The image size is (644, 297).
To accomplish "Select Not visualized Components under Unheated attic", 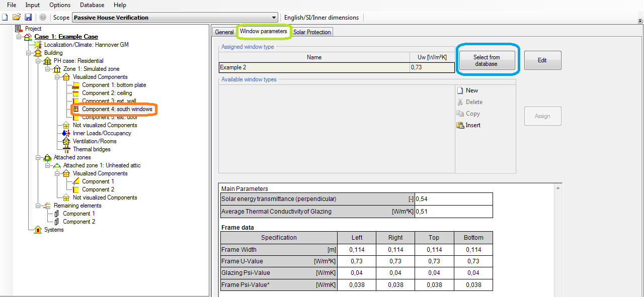I will (x=105, y=197).
